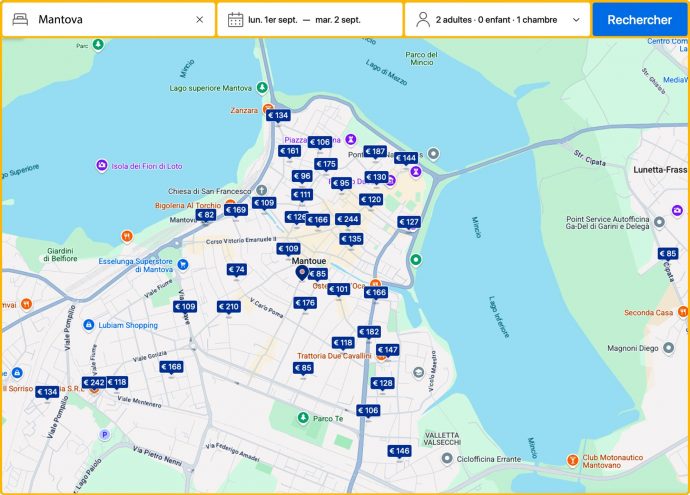Click the Zanzara restaurant map icon

click(x=267, y=110)
